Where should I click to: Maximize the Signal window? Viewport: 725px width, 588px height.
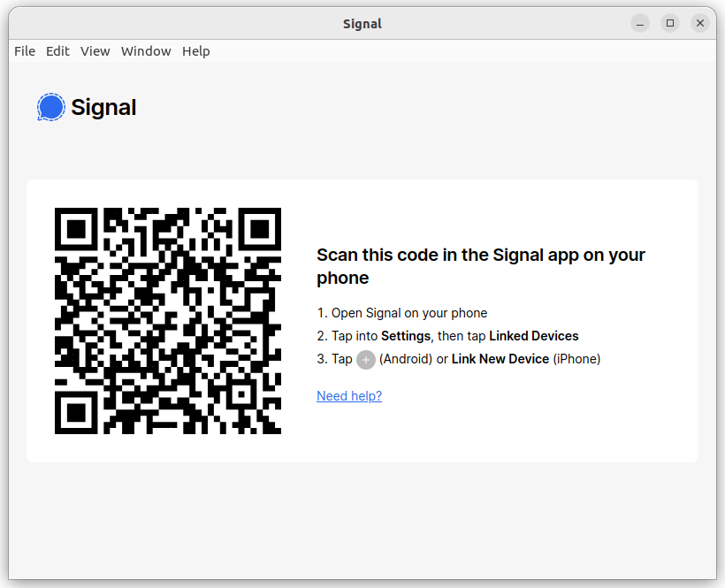(x=670, y=23)
